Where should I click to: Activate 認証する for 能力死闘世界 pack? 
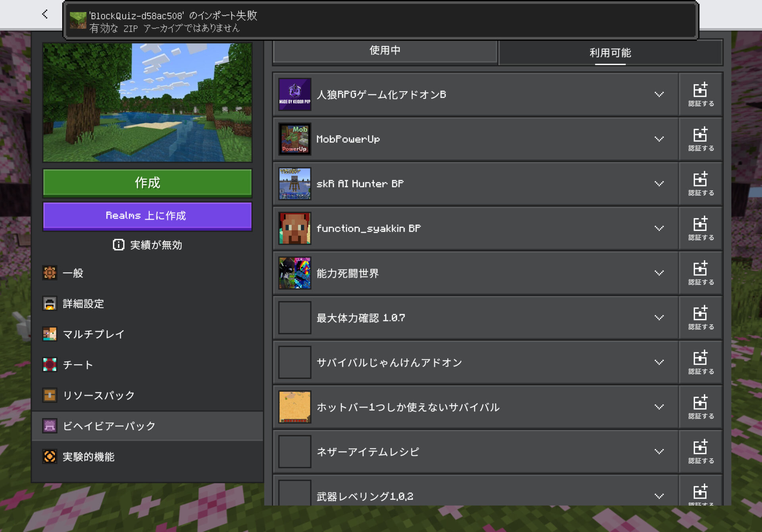[x=700, y=273]
